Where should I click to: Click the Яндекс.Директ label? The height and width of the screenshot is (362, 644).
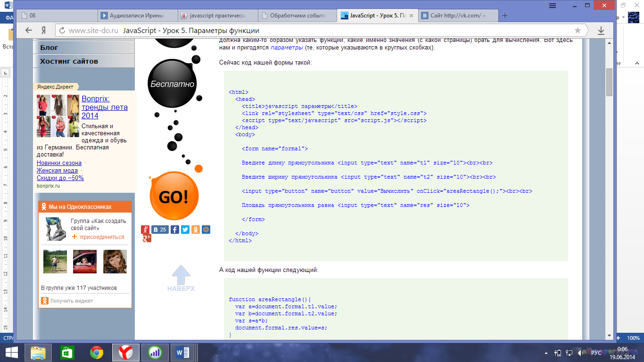(x=55, y=87)
